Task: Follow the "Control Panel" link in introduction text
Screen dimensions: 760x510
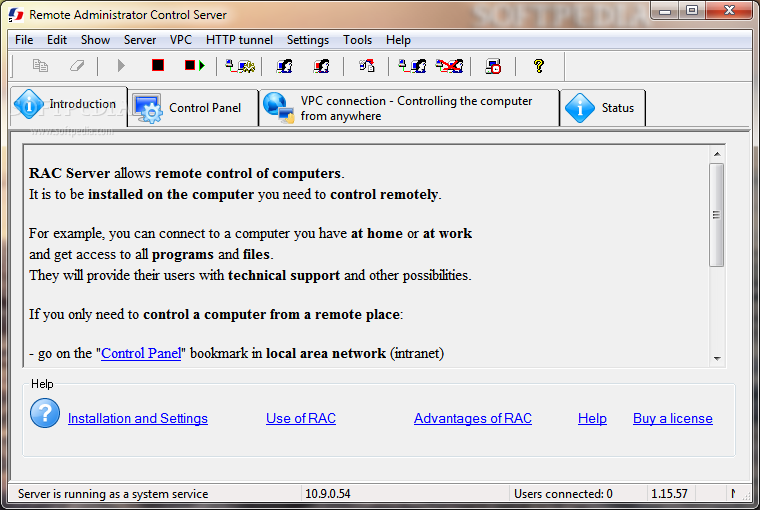Action: coord(141,353)
